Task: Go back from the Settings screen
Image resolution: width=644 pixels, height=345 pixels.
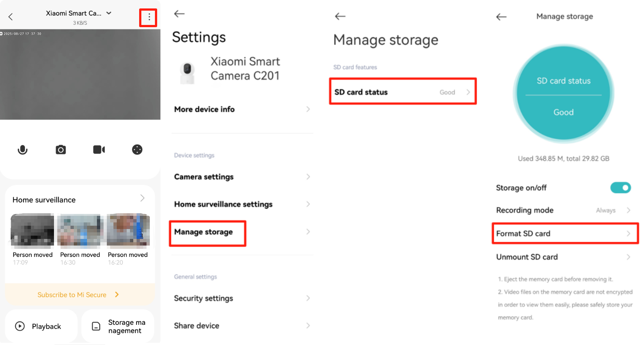Action: [179, 14]
